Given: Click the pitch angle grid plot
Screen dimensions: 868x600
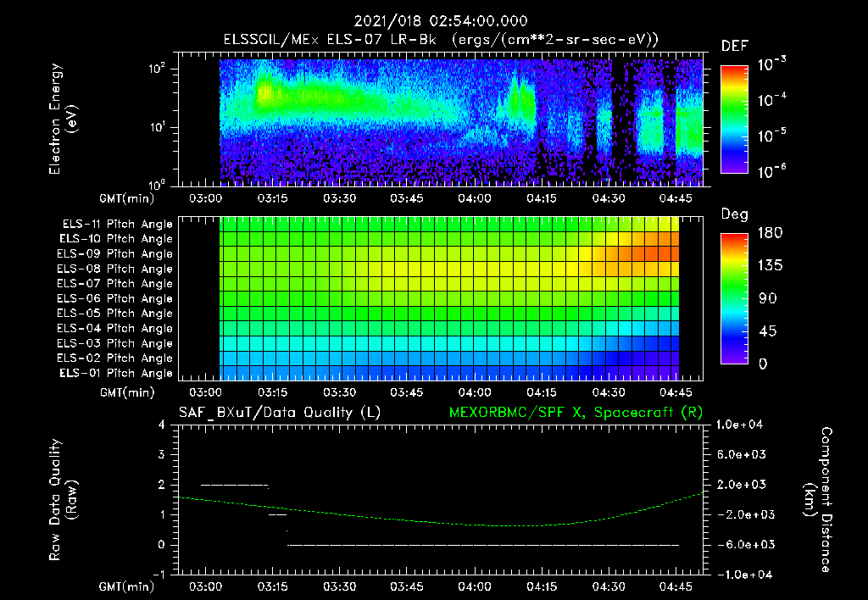Looking at the screenshot, I should coord(441,298).
